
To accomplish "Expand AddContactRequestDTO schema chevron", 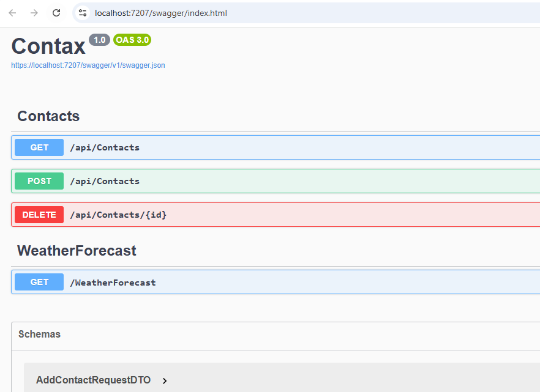I will (x=165, y=380).
